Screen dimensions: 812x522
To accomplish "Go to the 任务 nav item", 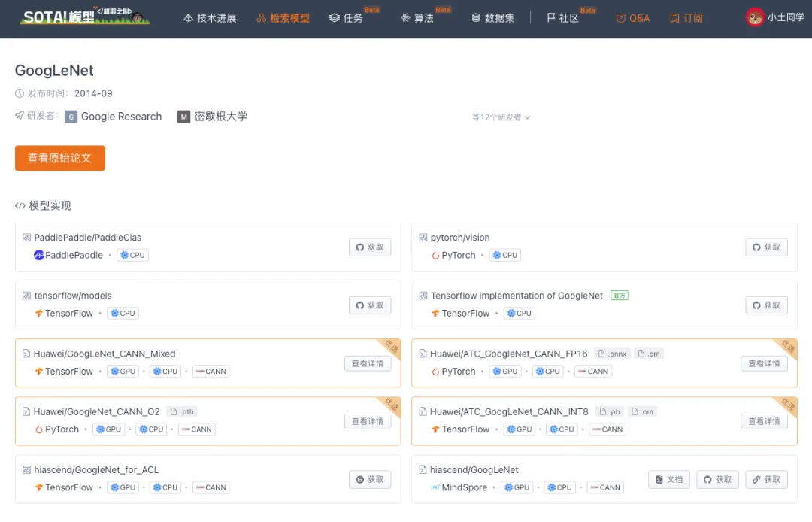I will click(346, 18).
